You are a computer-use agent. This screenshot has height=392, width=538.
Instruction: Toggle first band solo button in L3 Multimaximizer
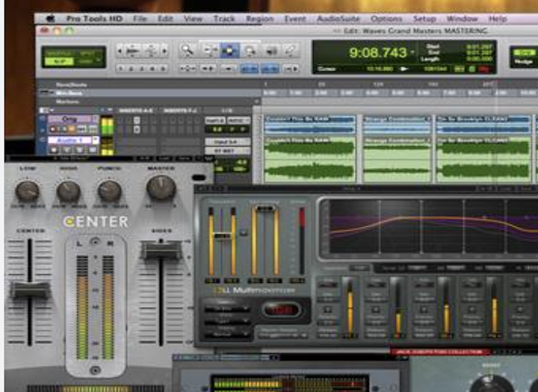click(328, 310)
